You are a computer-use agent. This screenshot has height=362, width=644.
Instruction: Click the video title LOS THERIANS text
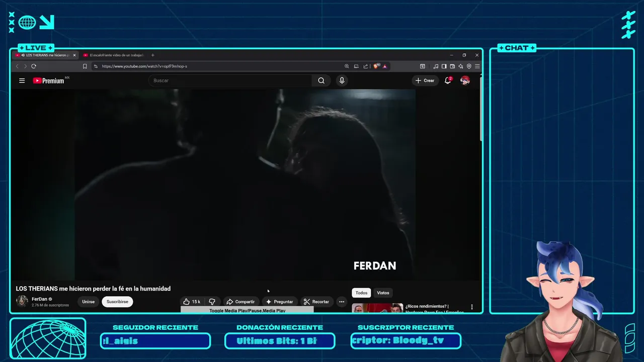click(93, 289)
